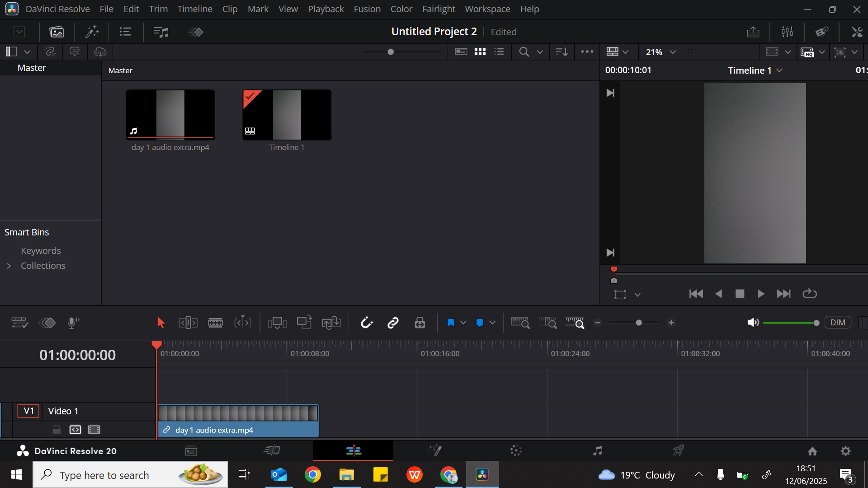Click the Insert Clip icon

[x=277, y=323]
